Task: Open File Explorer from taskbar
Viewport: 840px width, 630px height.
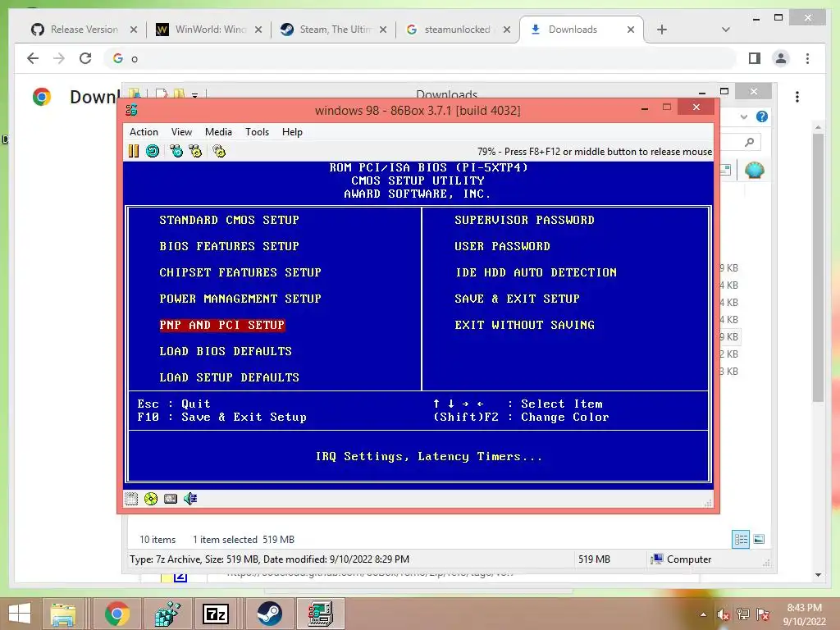Action: point(62,614)
